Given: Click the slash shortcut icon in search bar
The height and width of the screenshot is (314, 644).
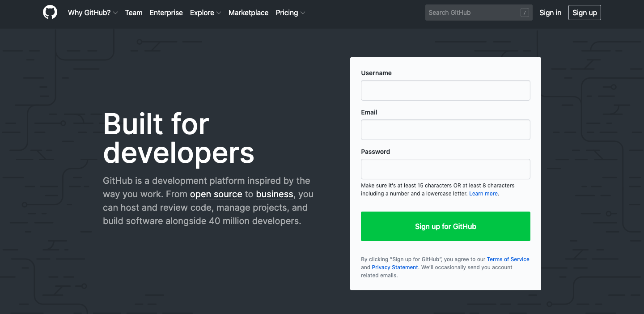Looking at the screenshot, I should 524,13.
